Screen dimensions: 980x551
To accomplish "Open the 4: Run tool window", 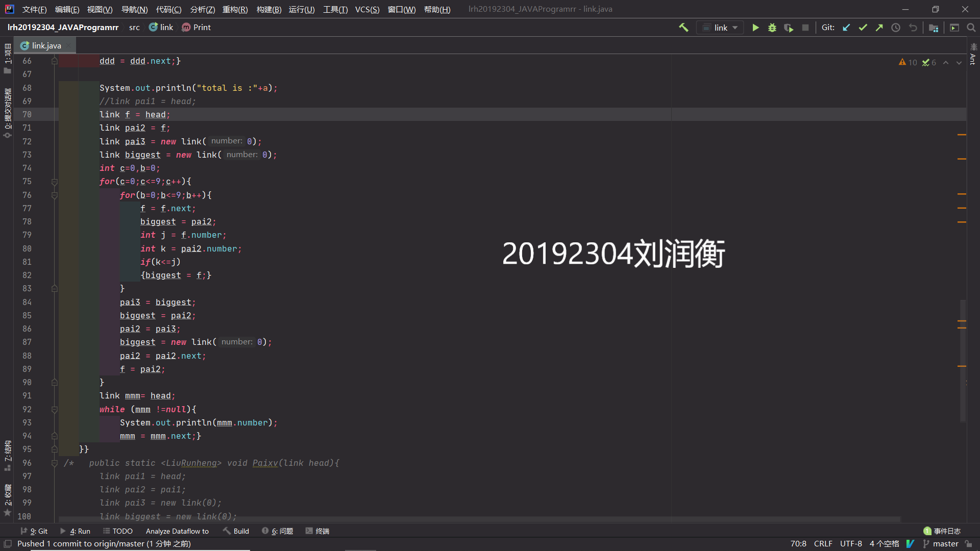I will (x=75, y=531).
